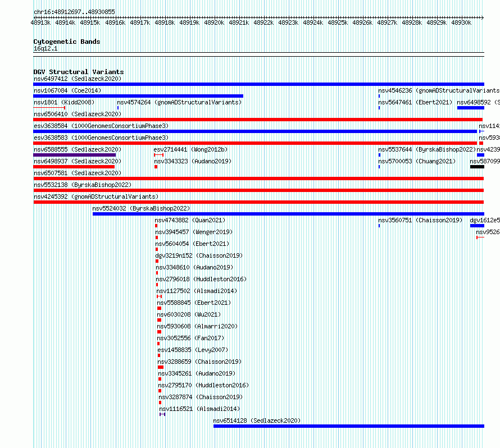Click nsv3345261 (Audano2019) label

(x=197, y=373)
